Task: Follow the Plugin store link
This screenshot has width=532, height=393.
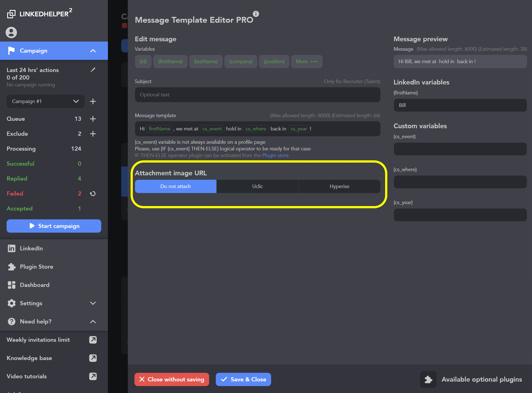Action: tap(275, 155)
